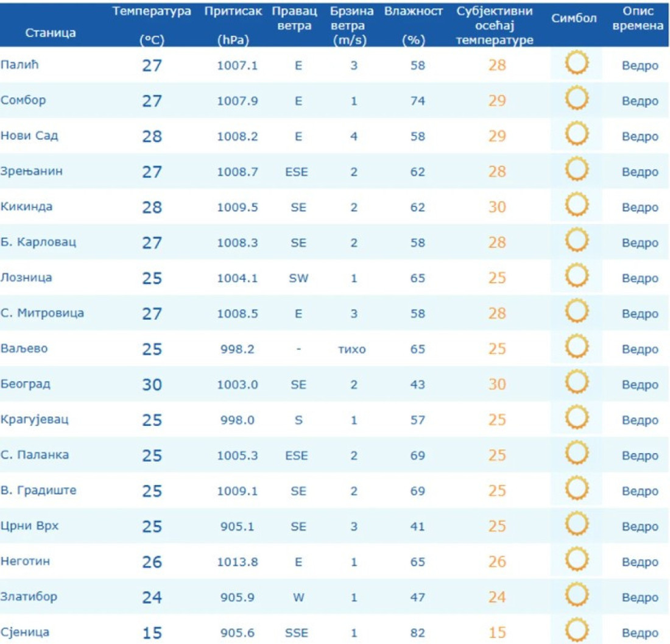Image resolution: width=670 pixels, height=644 pixels.
Task: Select the Кикинда station name
Action: pos(26,207)
